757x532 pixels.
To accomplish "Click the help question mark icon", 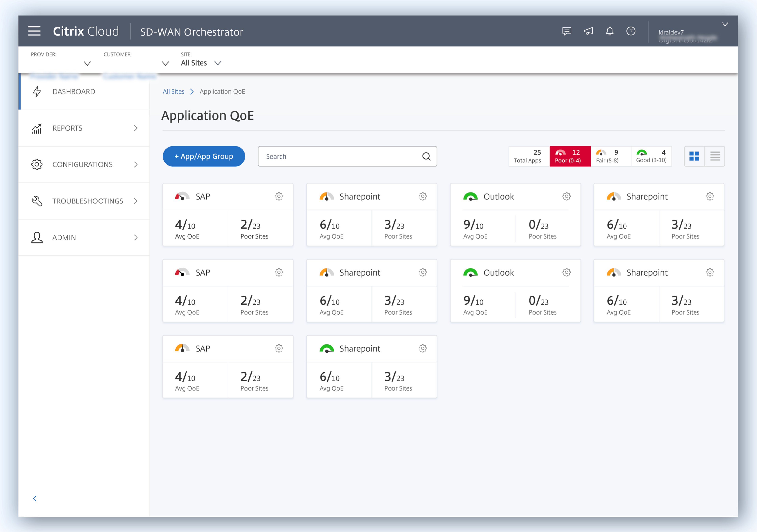I will coord(631,31).
